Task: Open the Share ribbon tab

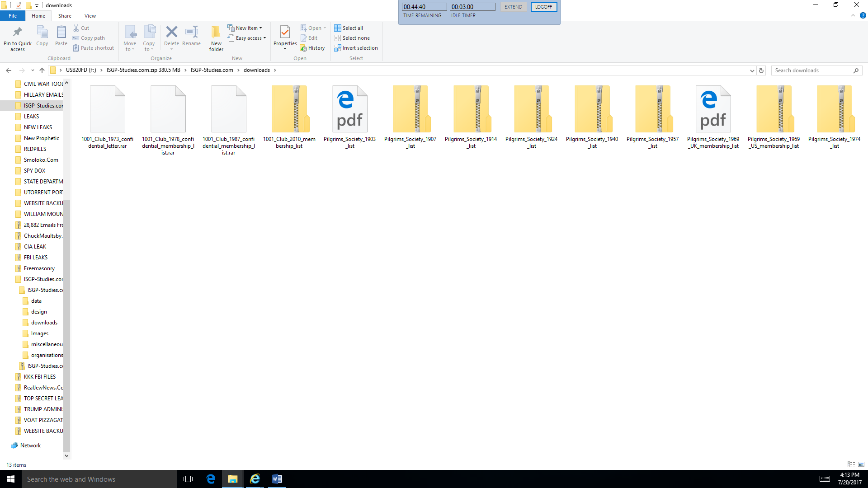Action: [x=65, y=16]
